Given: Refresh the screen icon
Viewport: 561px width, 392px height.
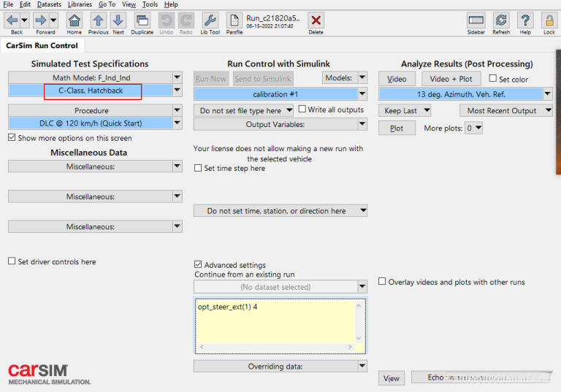Looking at the screenshot, I should (501, 20).
